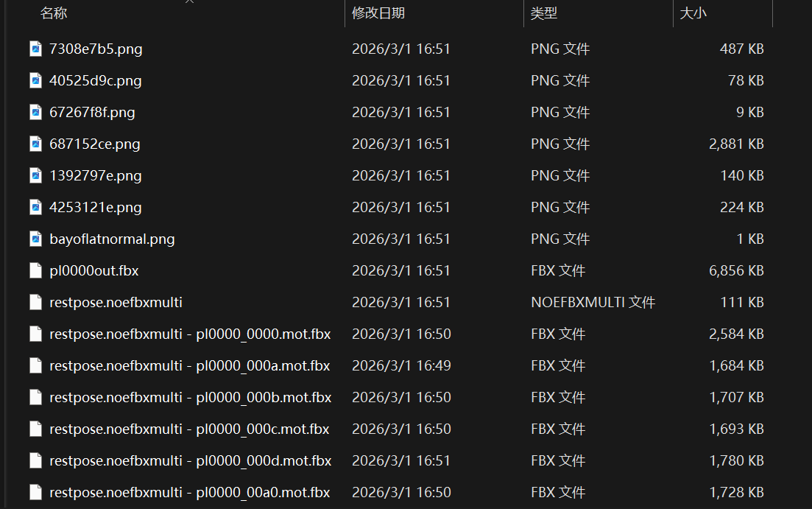This screenshot has width=812, height=509.
Task: Select the pl0000_000d.mot.fbx file name
Action: coord(190,461)
